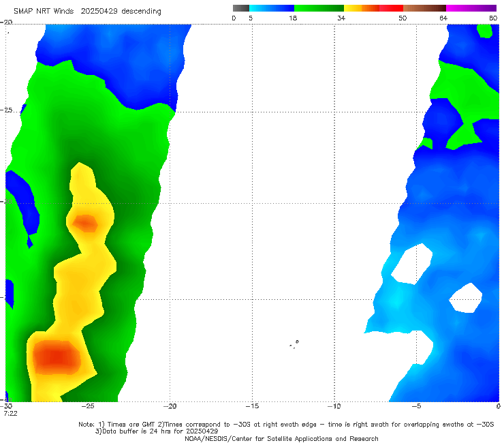Click the "Data buffer is 24 hrs" note line
504x443 pixels.
[157, 431]
